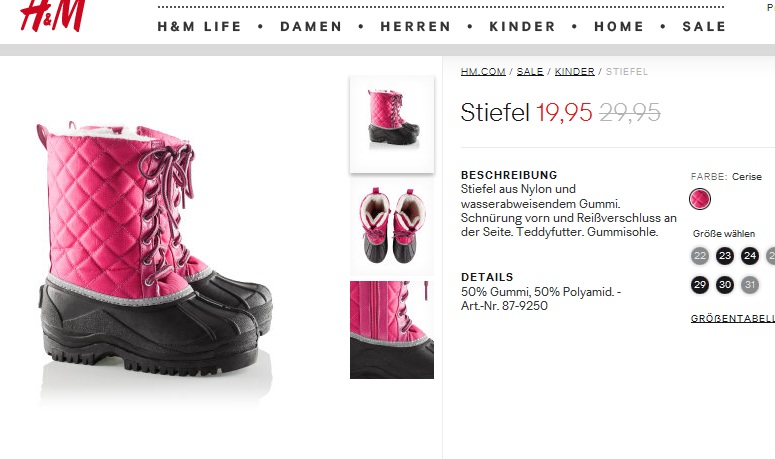775x459 pixels.
Task: Open the DAMEN menu
Action: (311, 26)
